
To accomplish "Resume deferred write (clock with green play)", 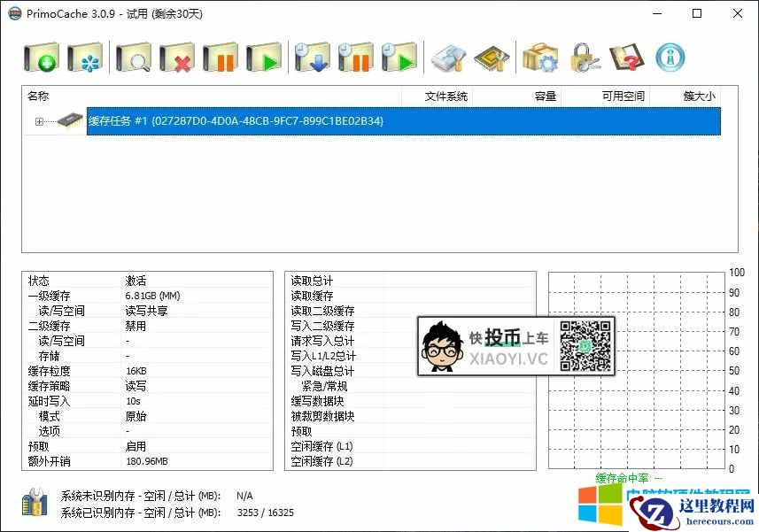I will pos(399,58).
